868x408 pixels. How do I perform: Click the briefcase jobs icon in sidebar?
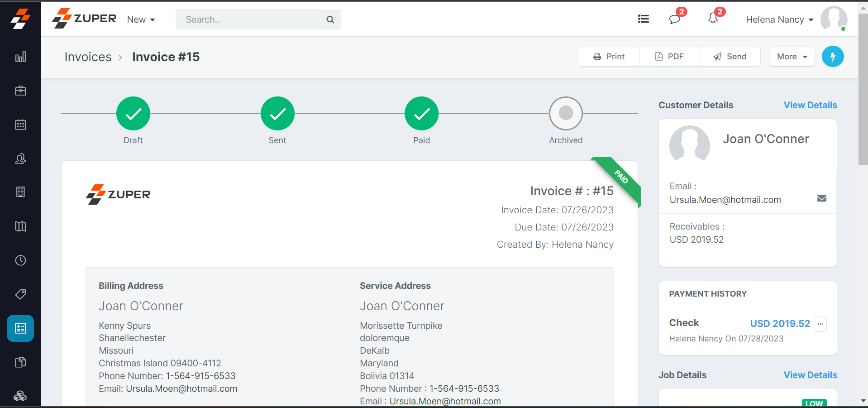point(20,91)
